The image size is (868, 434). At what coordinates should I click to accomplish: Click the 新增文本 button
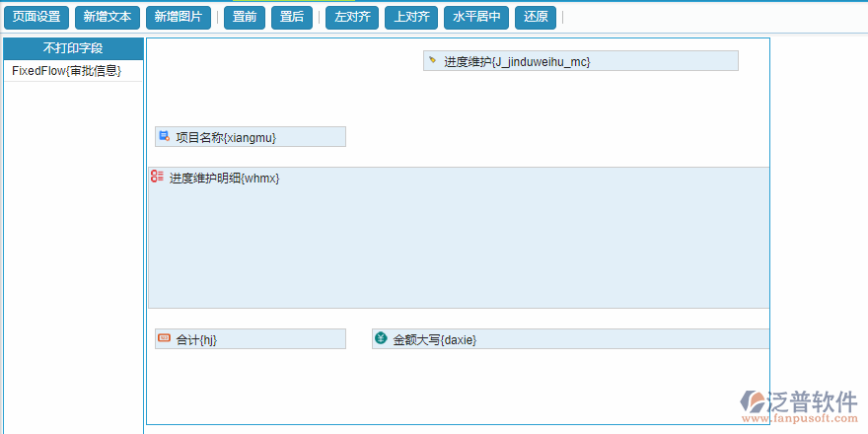pyautogui.click(x=108, y=17)
